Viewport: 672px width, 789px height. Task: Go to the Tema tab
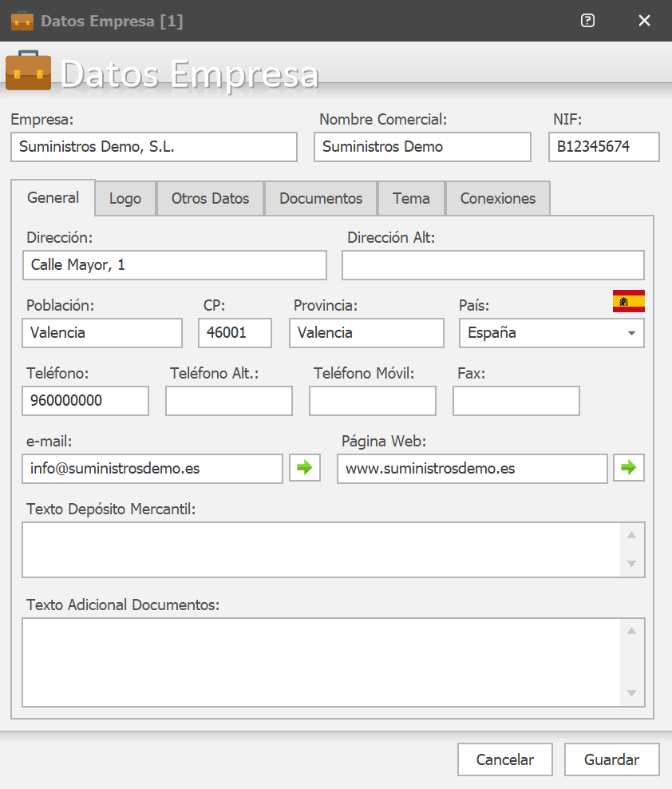click(x=412, y=198)
